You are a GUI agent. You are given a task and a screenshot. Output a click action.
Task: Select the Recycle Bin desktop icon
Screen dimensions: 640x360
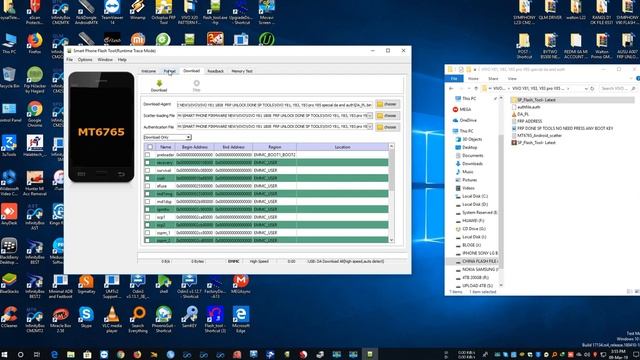tap(9, 78)
